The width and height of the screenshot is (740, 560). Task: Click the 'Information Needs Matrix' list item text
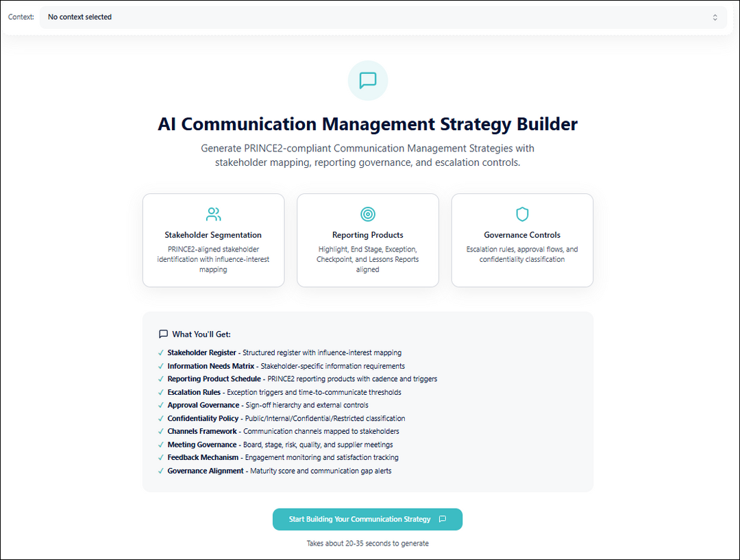tap(286, 366)
